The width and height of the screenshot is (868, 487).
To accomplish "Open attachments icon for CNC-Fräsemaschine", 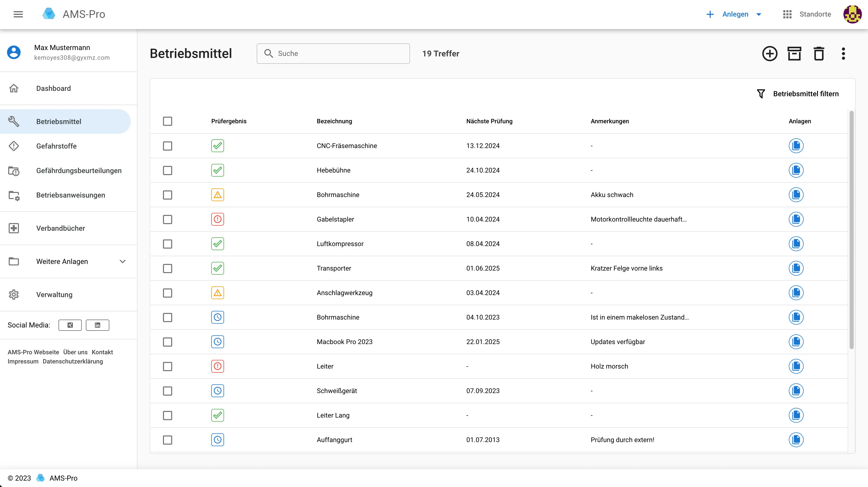I will tap(796, 146).
